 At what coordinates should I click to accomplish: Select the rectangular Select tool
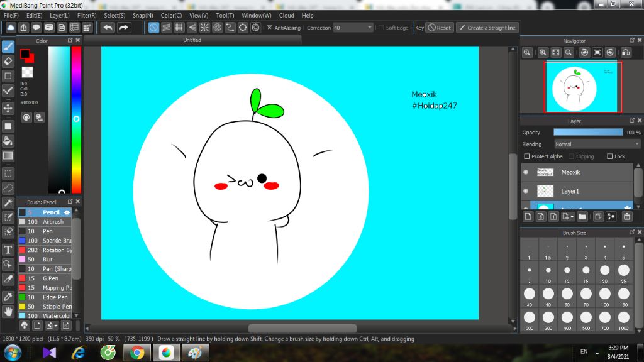8,173
